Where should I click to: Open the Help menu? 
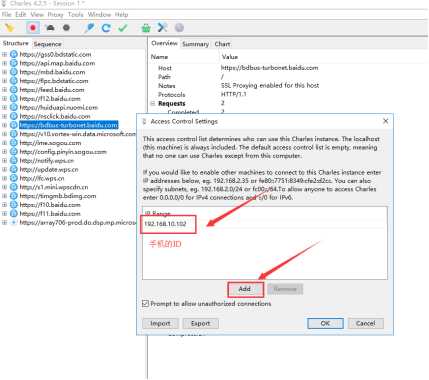click(121, 14)
